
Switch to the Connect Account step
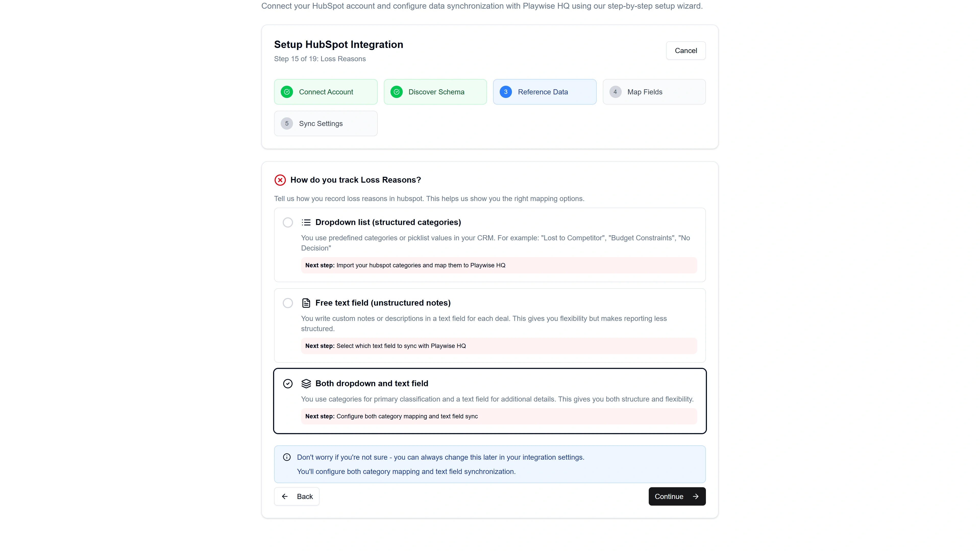pyautogui.click(x=326, y=92)
